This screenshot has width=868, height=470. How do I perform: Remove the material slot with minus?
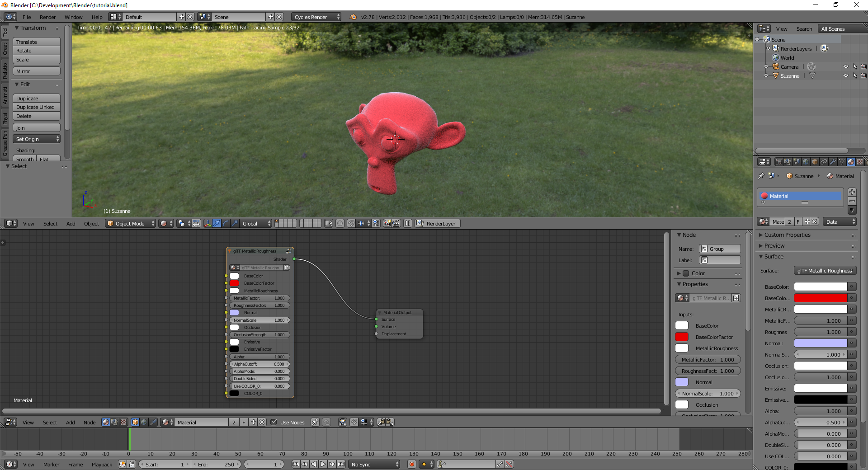pyautogui.click(x=852, y=201)
